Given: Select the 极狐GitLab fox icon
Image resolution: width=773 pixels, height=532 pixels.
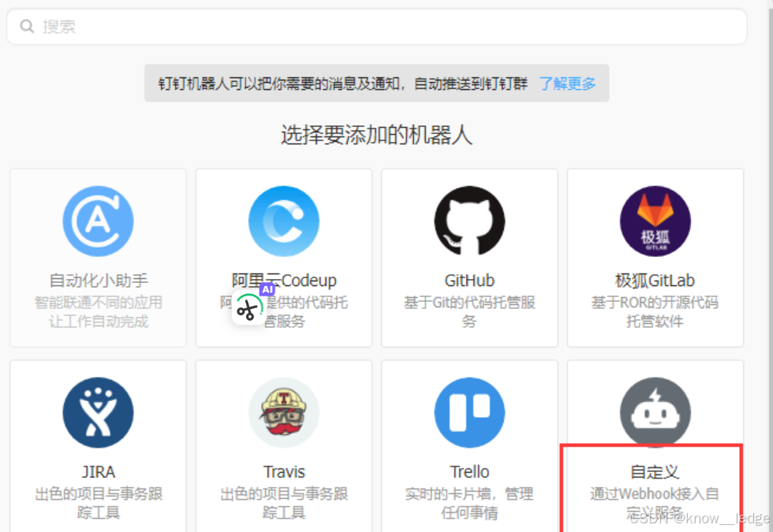Looking at the screenshot, I should (655, 221).
